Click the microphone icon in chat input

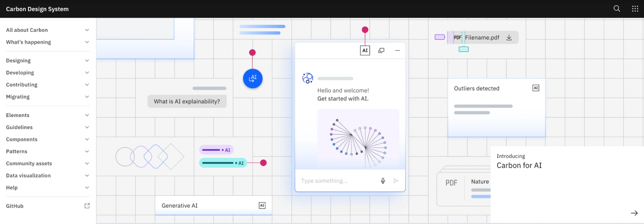pyautogui.click(x=383, y=181)
